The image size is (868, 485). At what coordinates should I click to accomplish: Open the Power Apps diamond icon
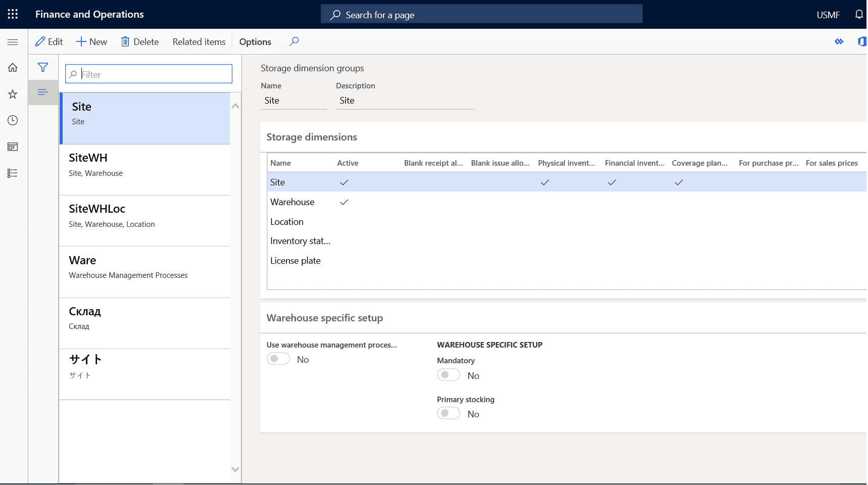point(839,41)
